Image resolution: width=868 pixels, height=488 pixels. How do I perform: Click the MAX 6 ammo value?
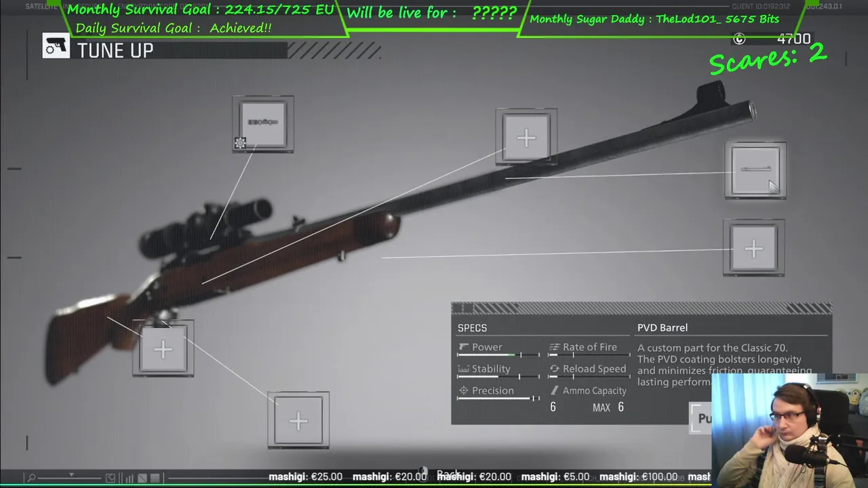click(x=608, y=407)
